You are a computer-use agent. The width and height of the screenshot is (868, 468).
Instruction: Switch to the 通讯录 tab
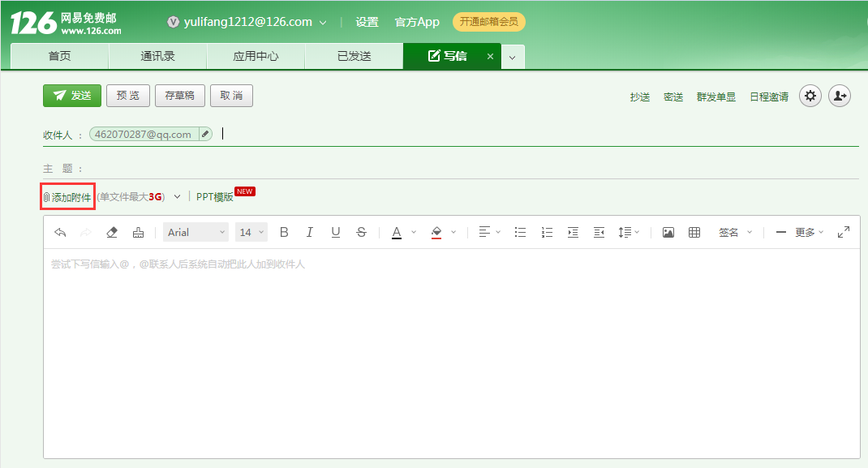coord(157,56)
